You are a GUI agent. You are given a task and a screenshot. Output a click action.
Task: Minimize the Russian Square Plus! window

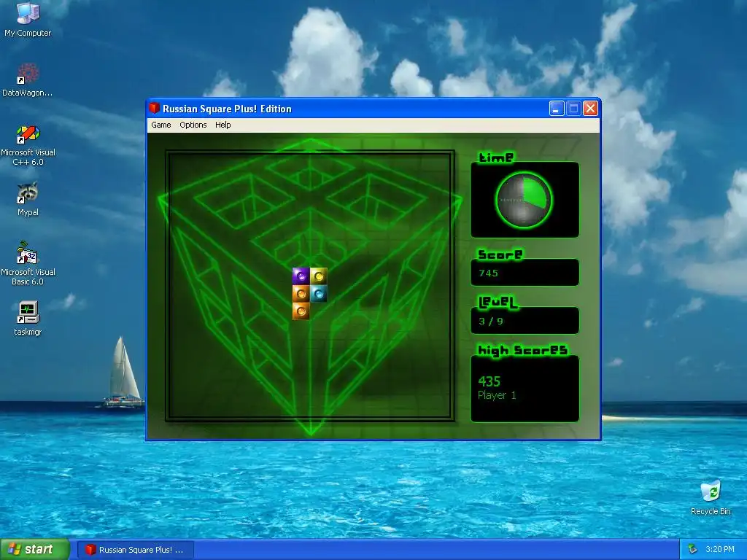[557, 109]
